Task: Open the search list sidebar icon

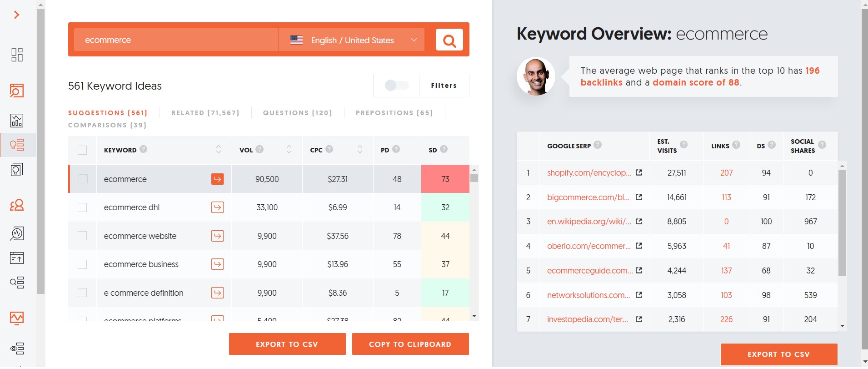Action: (17, 283)
